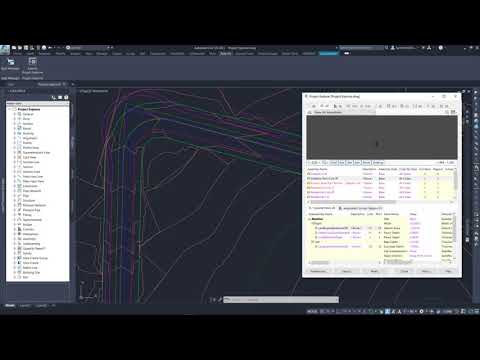Select the Fitting tree row
480x360 pixels.
coord(27,215)
